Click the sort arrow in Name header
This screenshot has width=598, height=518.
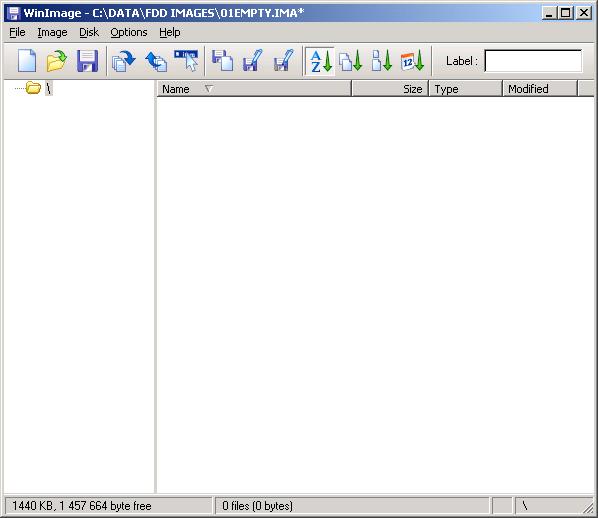(x=209, y=89)
